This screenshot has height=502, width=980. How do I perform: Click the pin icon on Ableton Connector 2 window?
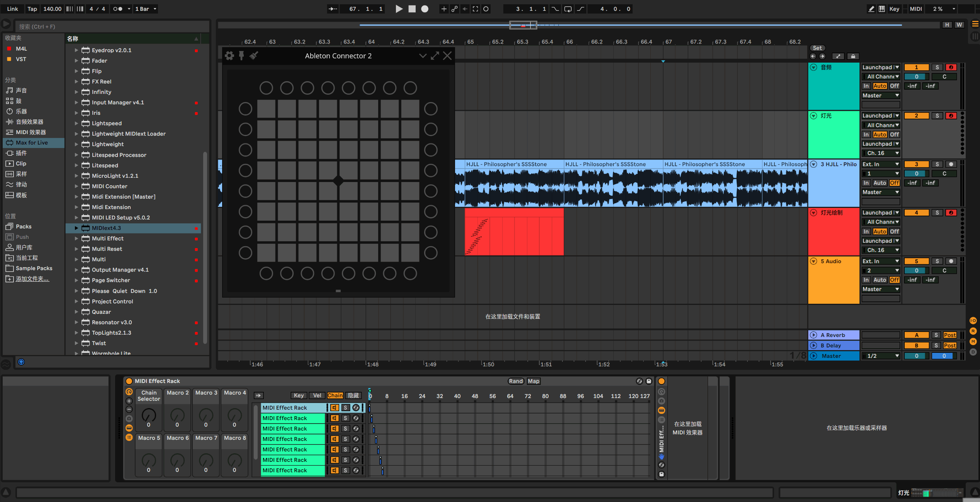[x=241, y=55]
